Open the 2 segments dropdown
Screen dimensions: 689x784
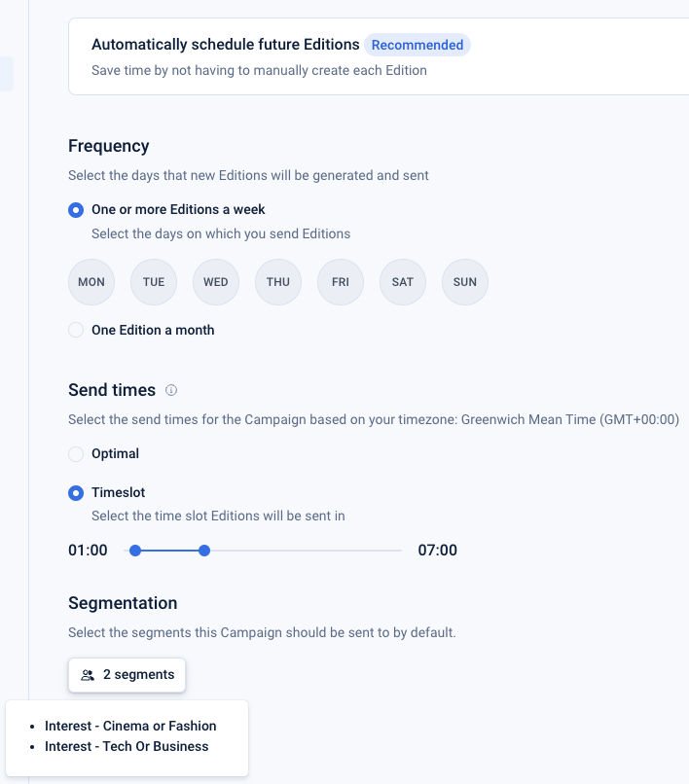point(127,675)
